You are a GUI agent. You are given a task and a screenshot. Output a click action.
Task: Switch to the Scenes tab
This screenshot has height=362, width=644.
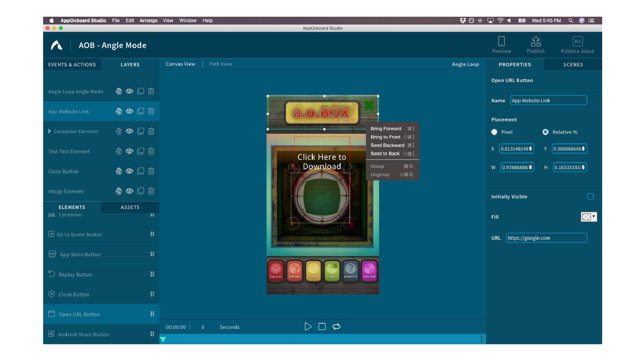(573, 64)
